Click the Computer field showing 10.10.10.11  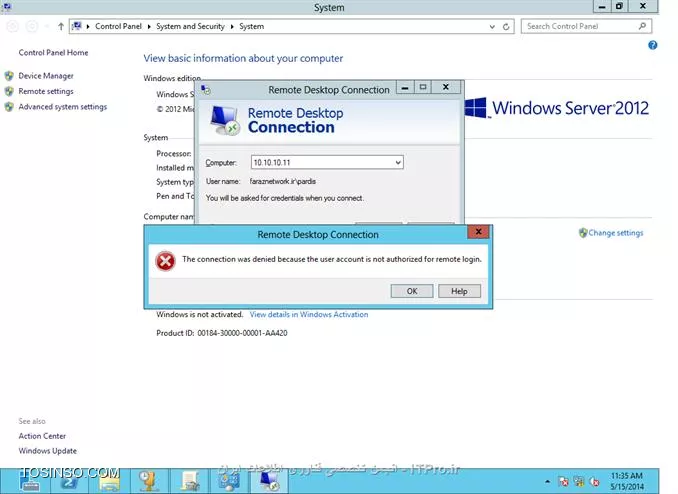tap(327, 163)
